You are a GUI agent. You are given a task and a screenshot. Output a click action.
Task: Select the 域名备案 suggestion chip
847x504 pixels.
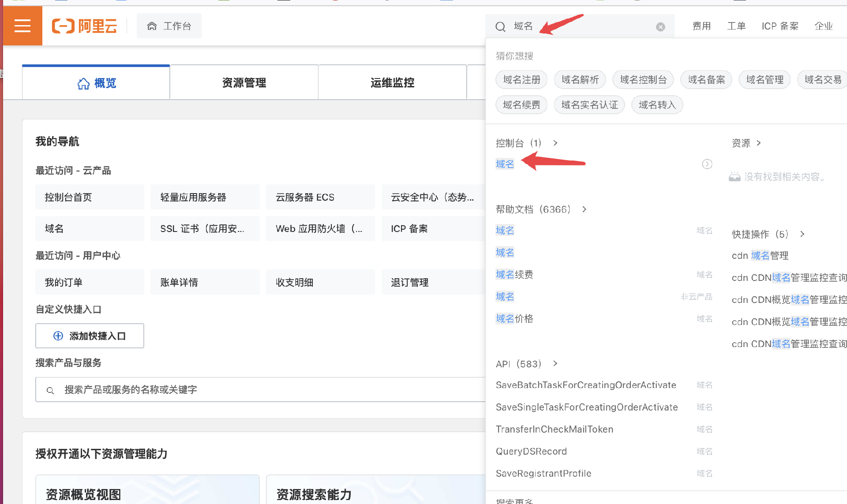pos(706,79)
